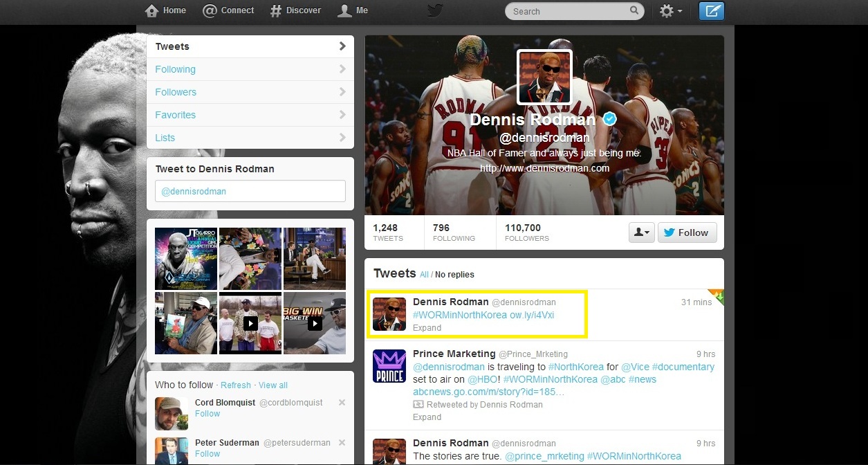Open the abcnews.go.com story link
This screenshot has width=868, height=465.
point(488,392)
